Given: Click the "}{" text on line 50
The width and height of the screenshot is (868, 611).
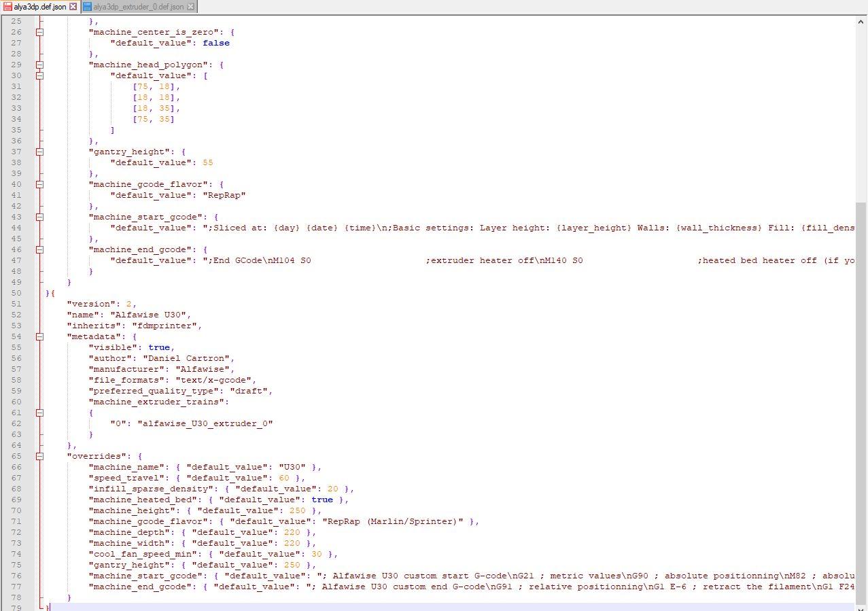Looking at the screenshot, I should tap(50, 293).
